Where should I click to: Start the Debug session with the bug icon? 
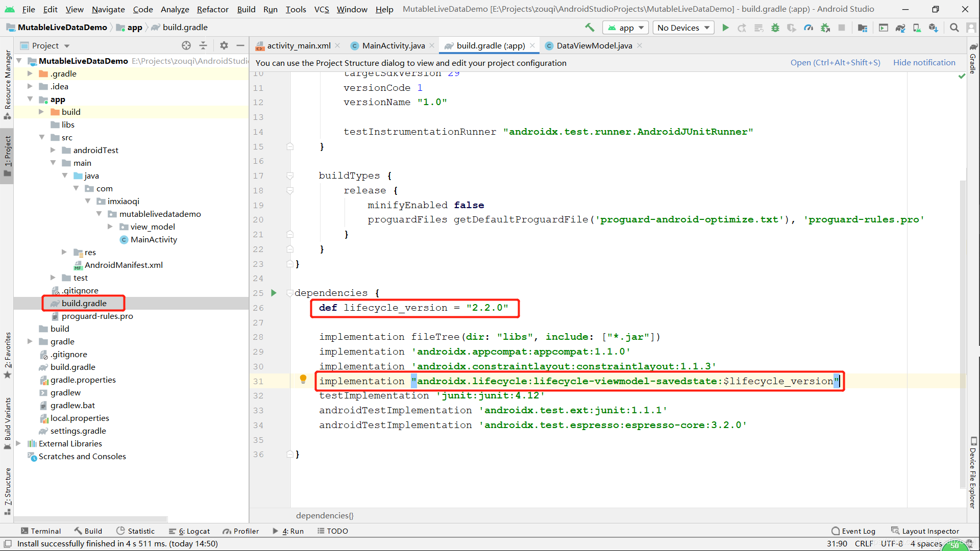coord(775,28)
